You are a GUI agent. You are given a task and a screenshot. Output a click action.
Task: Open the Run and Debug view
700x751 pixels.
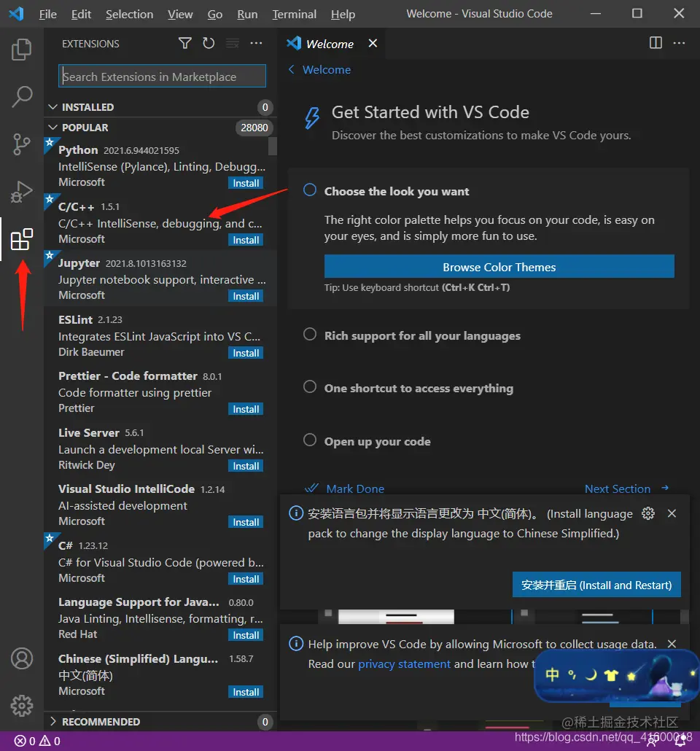(x=22, y=192)
